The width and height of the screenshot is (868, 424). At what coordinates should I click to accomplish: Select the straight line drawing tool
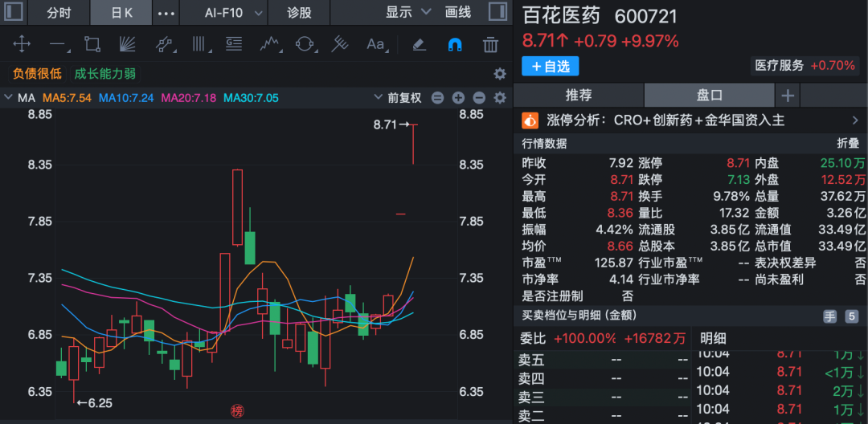pyautogui.click(x=58, y=43)
